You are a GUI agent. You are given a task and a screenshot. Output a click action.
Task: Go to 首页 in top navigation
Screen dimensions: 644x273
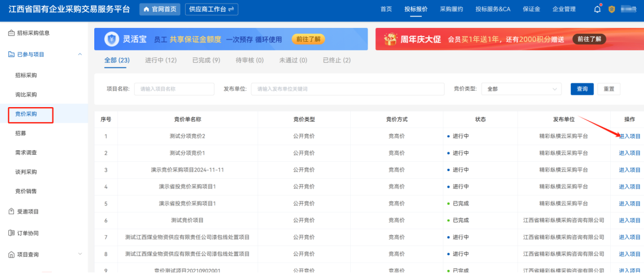pyautogui.click(x=386, y=9)
